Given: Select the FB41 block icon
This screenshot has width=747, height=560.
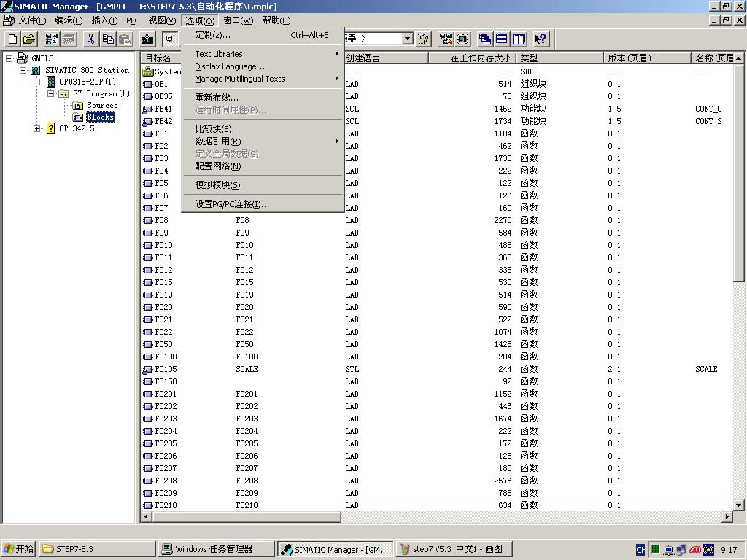Looking at the screenshot, I should tap(147, 109).
